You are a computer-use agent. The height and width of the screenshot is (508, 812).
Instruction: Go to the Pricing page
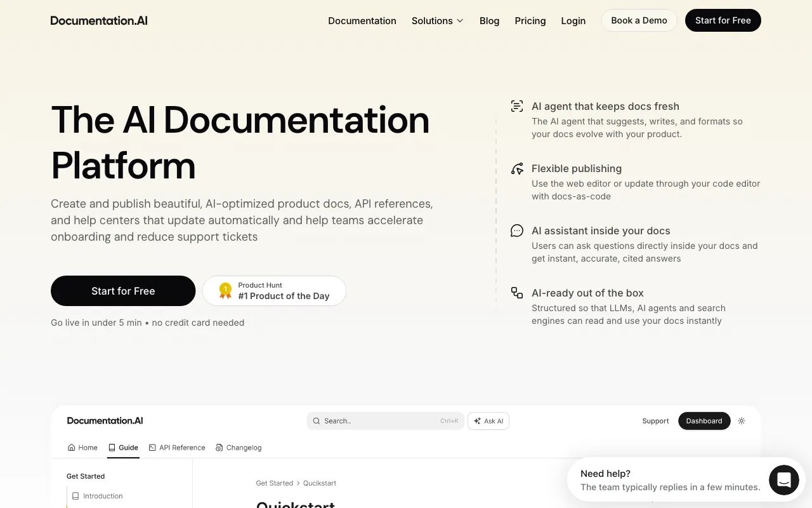tap(530, 21)
